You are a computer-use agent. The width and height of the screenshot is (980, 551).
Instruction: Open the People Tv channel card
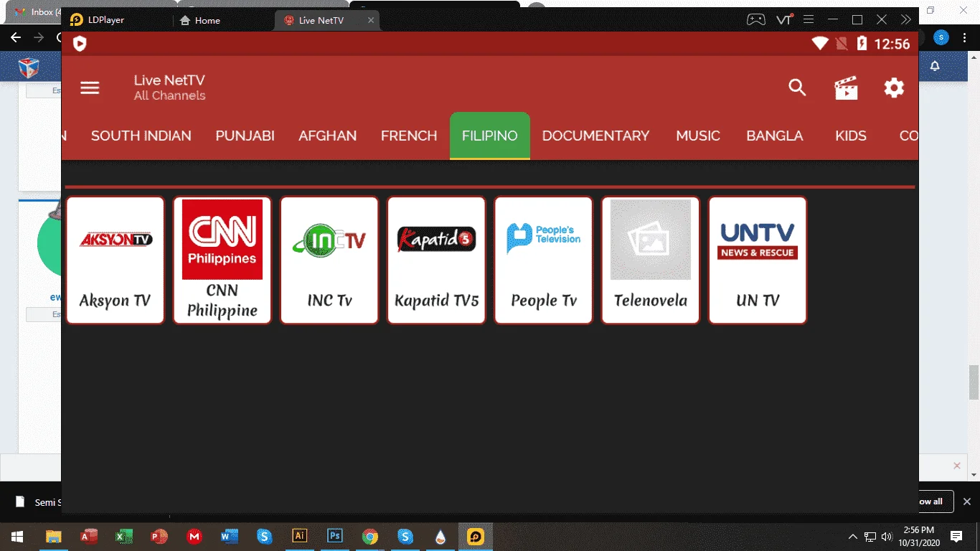pos(544,260)
